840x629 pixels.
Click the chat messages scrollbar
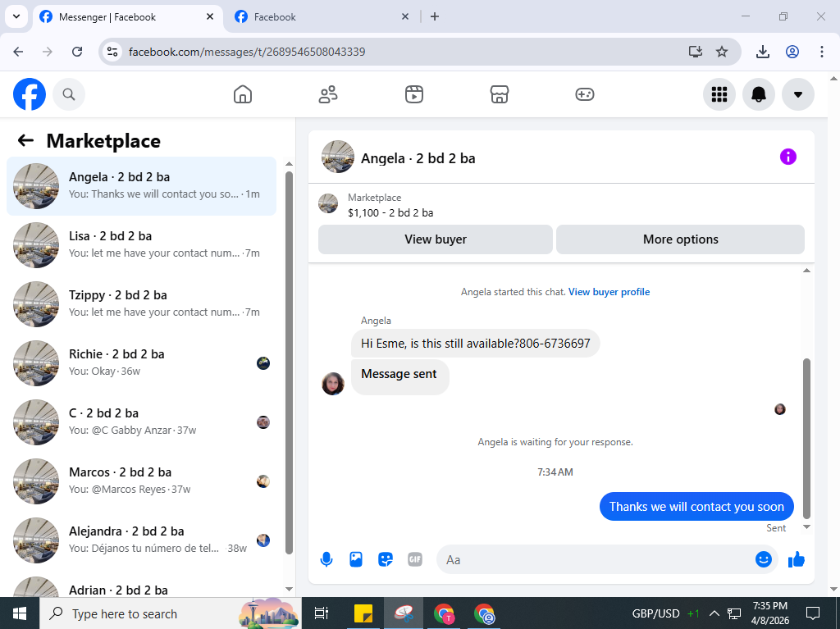pos(807,438)
